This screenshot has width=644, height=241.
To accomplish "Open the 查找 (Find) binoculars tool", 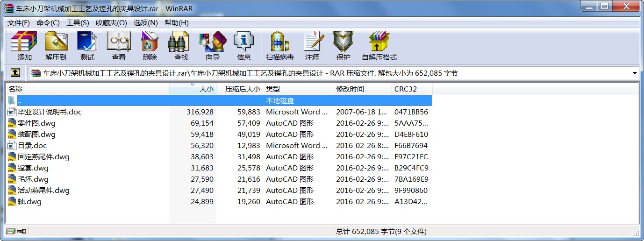I will [x=181, y=46].
